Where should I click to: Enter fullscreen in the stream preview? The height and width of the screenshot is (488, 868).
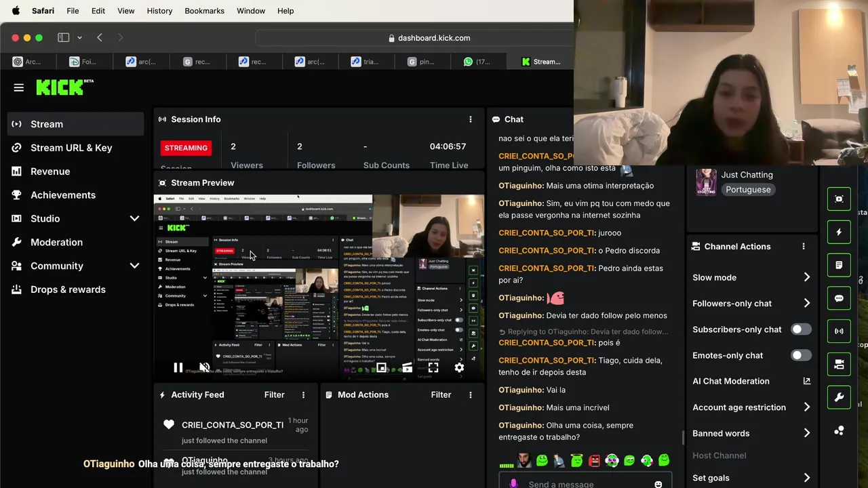433,367
